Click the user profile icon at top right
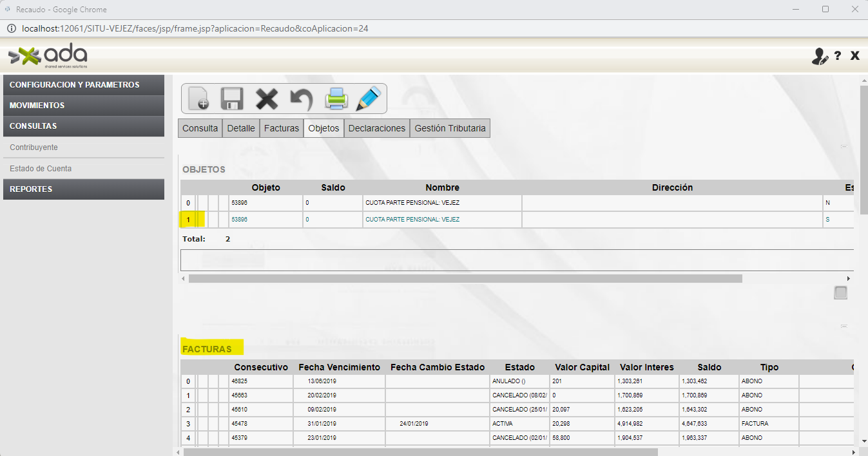Image resolution: width=868 pixels, height=456 pixels. click(819, 56)
